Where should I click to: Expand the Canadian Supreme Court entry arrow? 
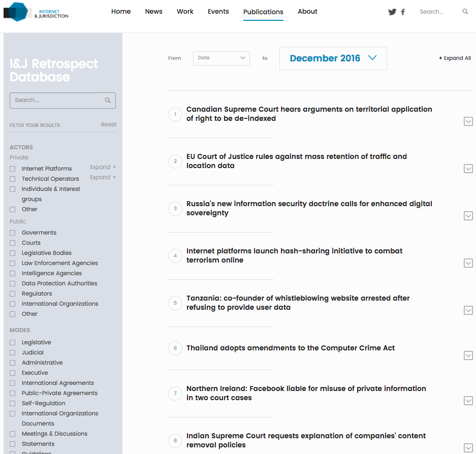coord(468,121)
